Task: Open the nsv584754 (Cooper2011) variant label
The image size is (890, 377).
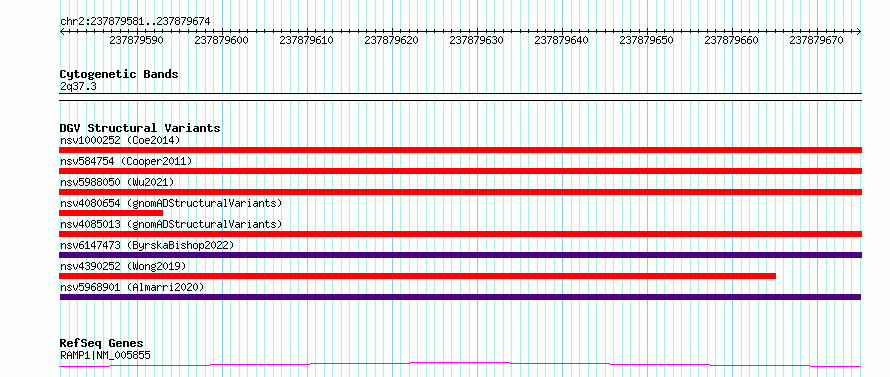Action: [x=126, y=161]
